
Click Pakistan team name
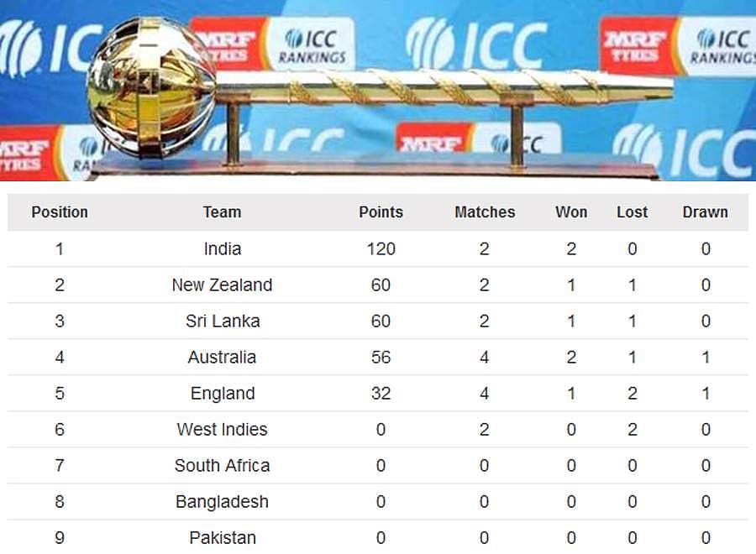point(223,538)
